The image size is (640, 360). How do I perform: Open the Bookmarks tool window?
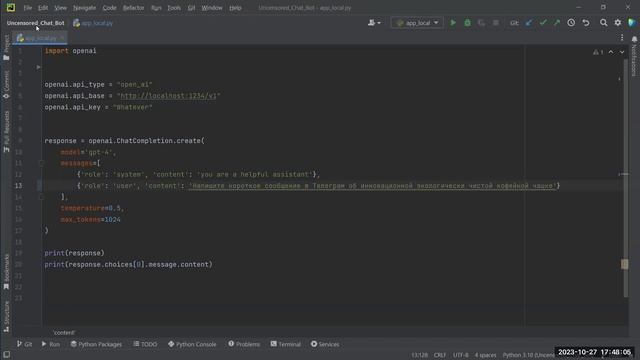(6, 271)
